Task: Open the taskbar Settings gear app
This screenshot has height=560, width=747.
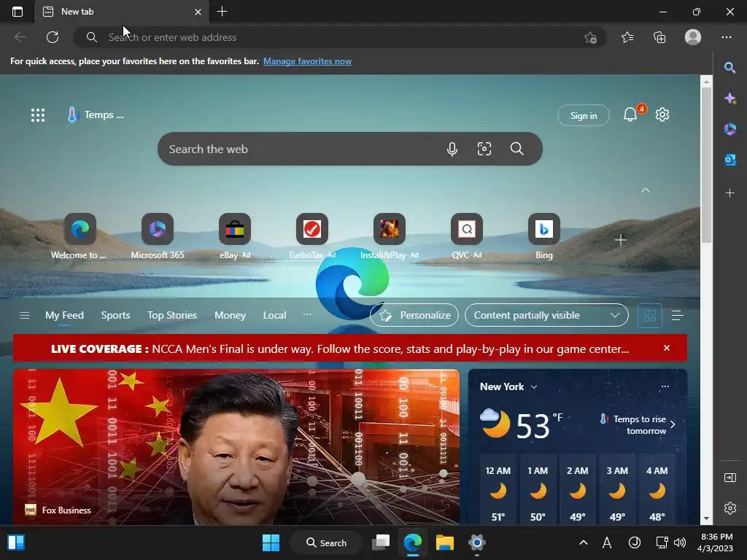Action: coord(476,542)
